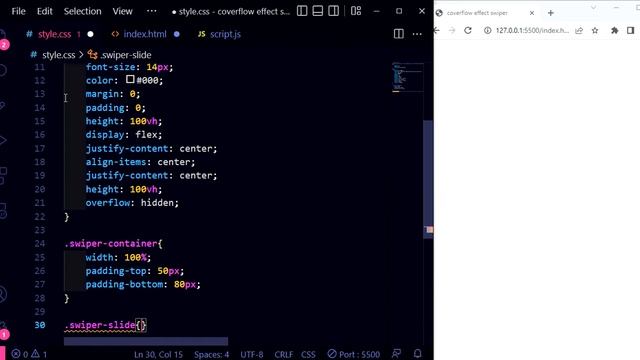Open the Accounts icon in activity bar

click(2, 294)
